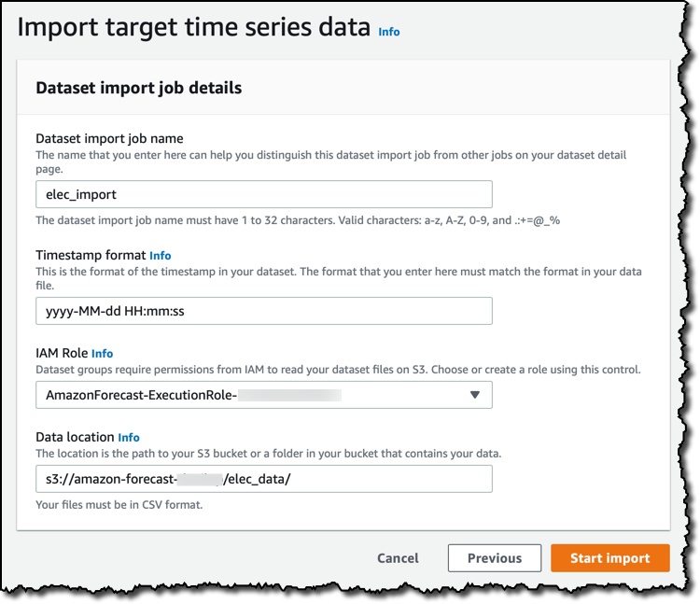Click the /elec_data/ path text
700x604 pixels.
[258, 479]
